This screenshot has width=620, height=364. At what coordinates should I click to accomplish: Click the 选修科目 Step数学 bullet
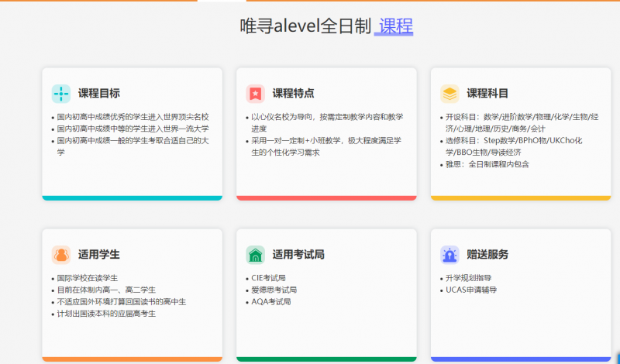pyautogui.click(x=514, y=146)
